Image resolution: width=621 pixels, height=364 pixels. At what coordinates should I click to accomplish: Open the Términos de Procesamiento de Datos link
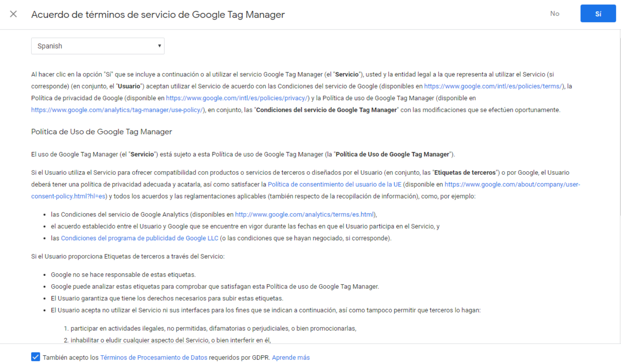pyautogui.click(x=154, y=358)
